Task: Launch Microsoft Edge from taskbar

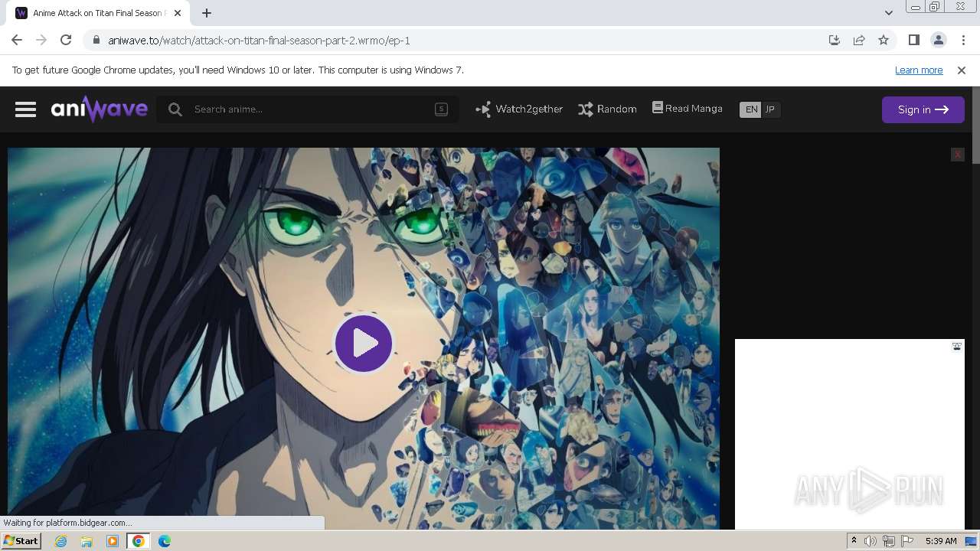Action: point(165,541)
